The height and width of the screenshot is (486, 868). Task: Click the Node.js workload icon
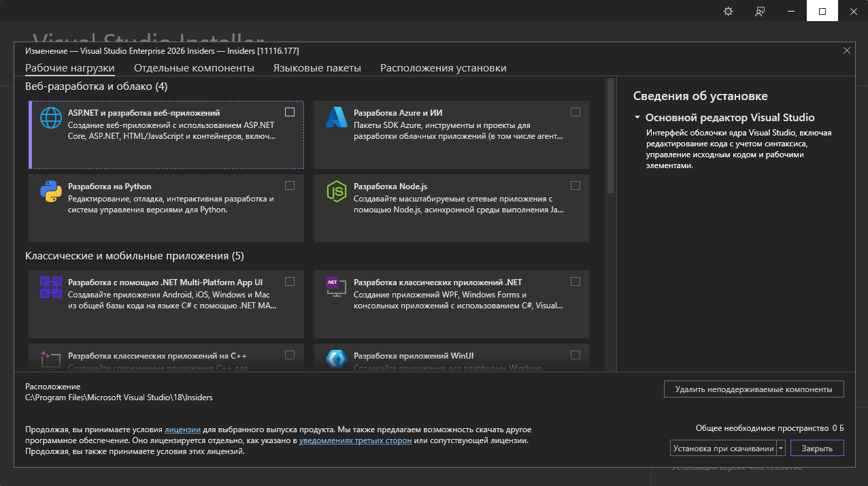(337, 193)
